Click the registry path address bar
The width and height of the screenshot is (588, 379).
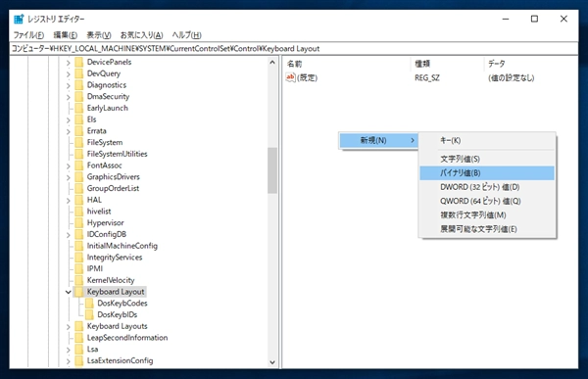click(294, 49)
